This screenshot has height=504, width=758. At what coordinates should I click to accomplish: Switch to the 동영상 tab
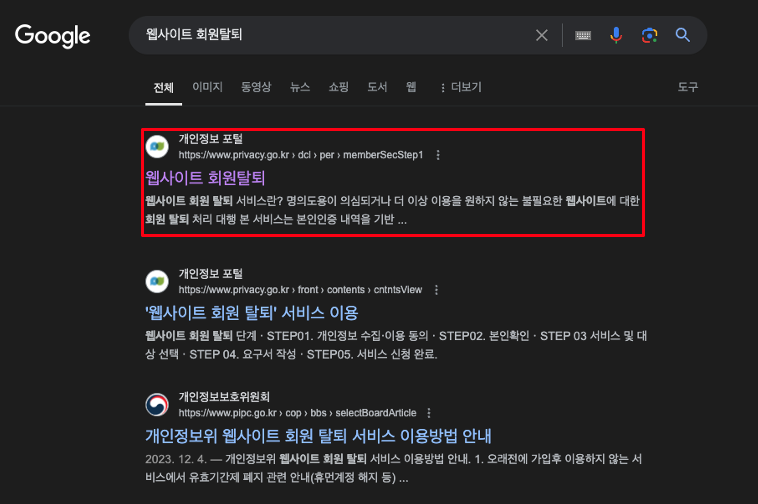click(256, 87)
